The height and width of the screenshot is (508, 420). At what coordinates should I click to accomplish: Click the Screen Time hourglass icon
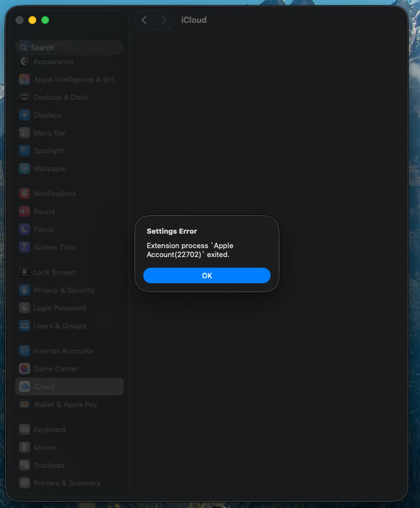coord(25,247)
